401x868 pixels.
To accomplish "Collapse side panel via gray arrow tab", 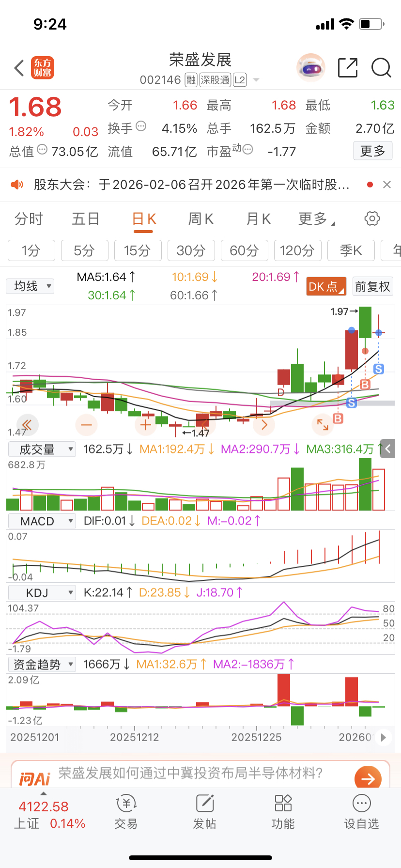I will click(388, 449).
